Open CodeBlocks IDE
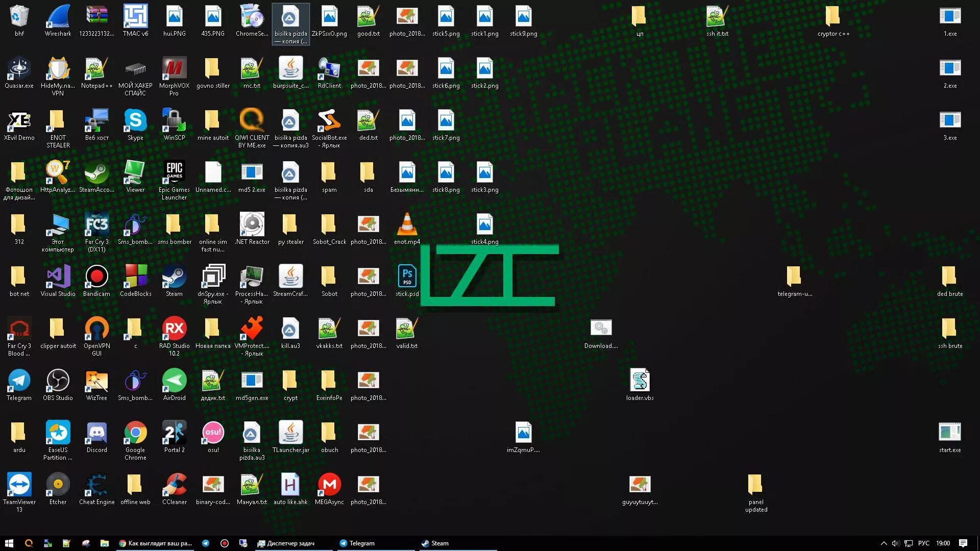 point(135,280)
